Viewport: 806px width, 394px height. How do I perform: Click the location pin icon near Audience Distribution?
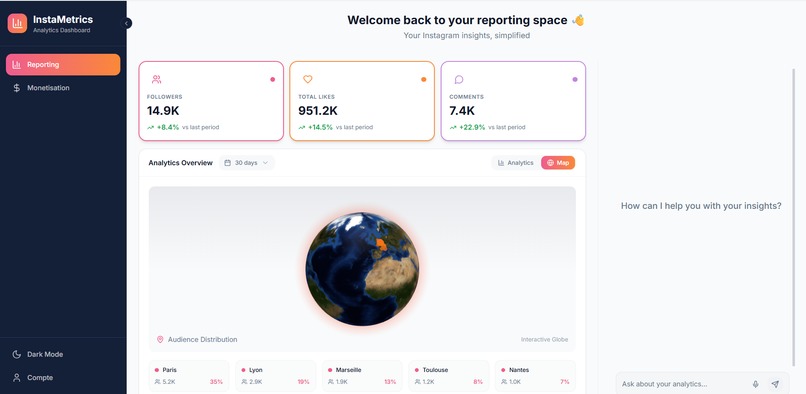click(x=160, y=339)
